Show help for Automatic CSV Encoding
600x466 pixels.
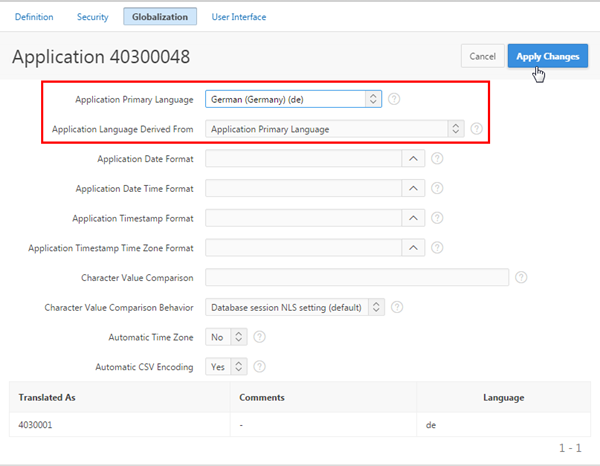[259, 367]
